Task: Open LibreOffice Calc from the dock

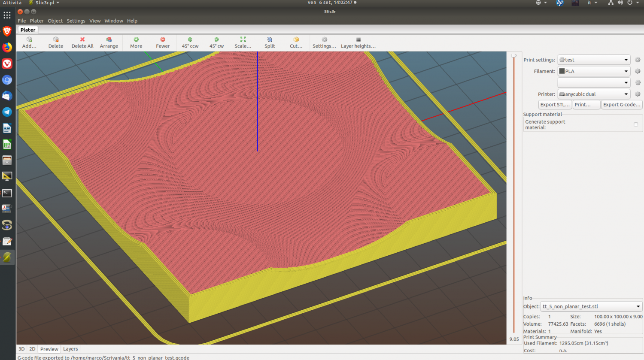Action: coord(7,145)
